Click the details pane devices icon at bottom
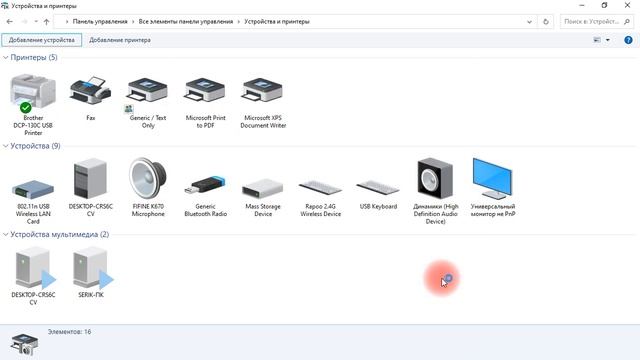Screen dimensions: 640x360 pyautogui.click(x=24, y=344)
